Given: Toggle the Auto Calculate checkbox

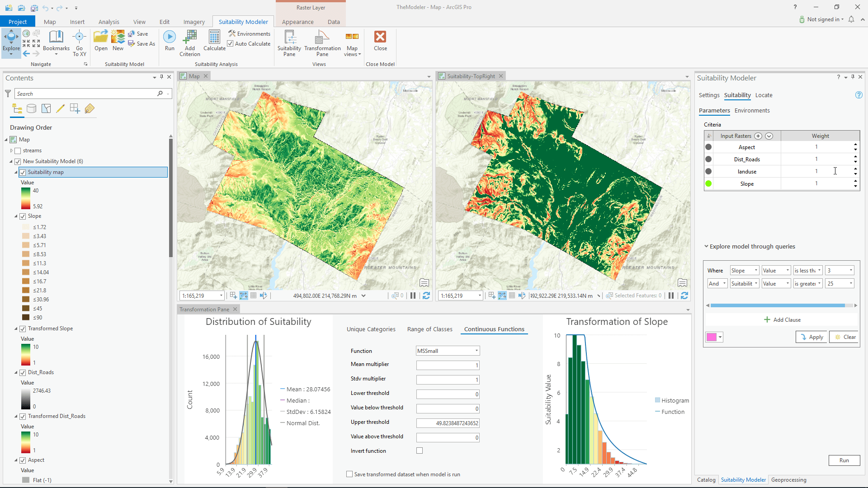Looking at the screenshot, I should click(231, 44).
